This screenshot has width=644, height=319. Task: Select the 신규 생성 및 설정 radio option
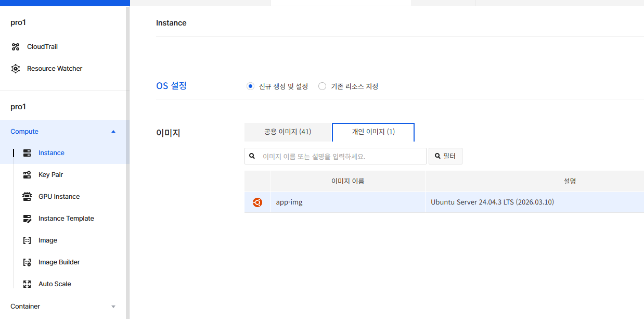point(250,86)
